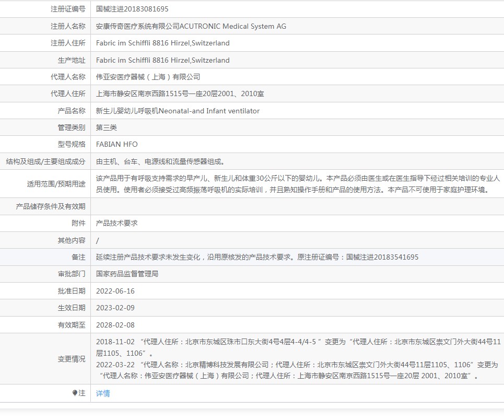Click the 备注 label
This screenshot has height=420, width=504.
(x=78, y=257)
